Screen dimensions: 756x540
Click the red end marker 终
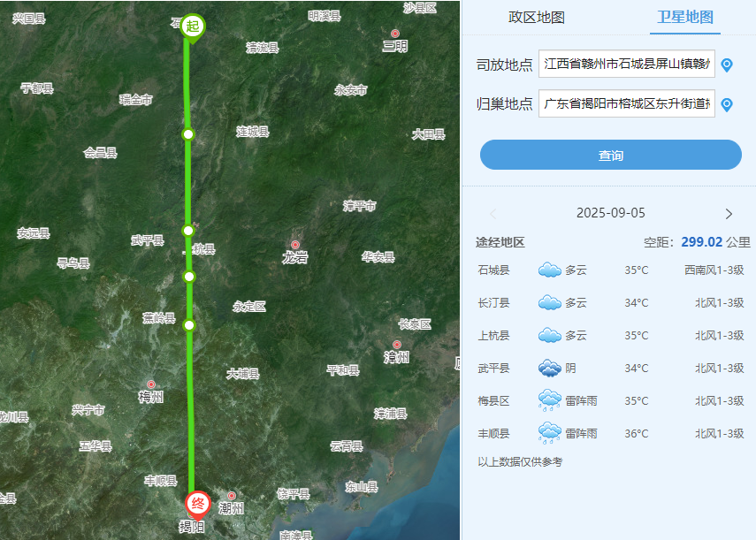point(198,504)
